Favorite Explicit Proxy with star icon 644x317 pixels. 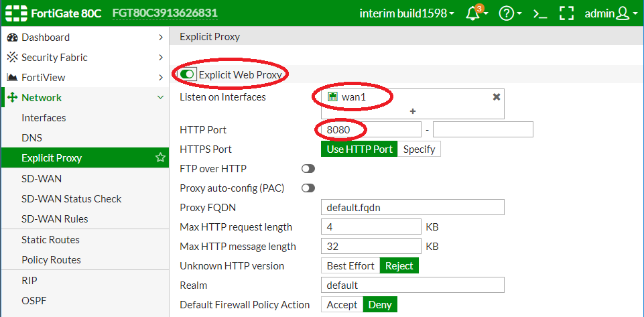160,157
